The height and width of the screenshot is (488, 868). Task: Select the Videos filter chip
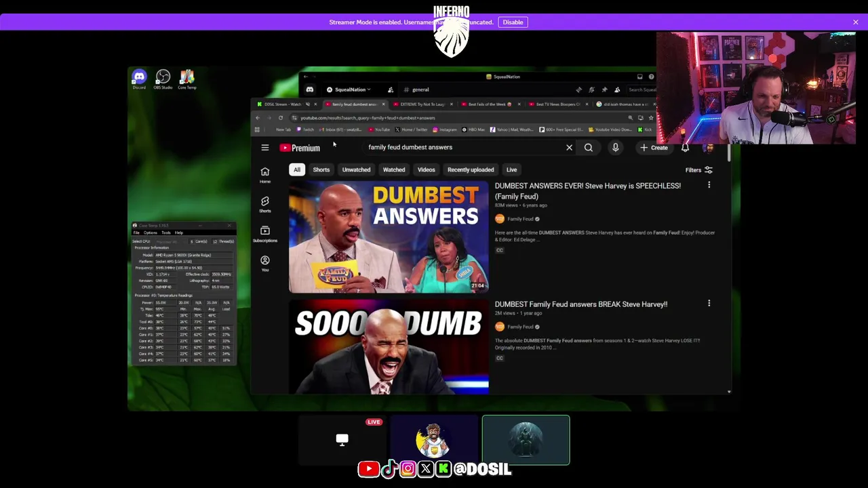[x=427, y=169]
